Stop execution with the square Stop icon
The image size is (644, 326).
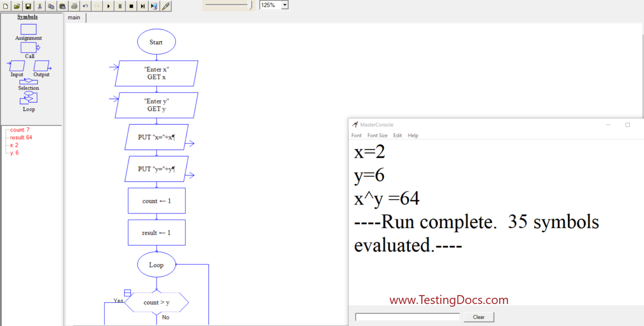point(131,6)
